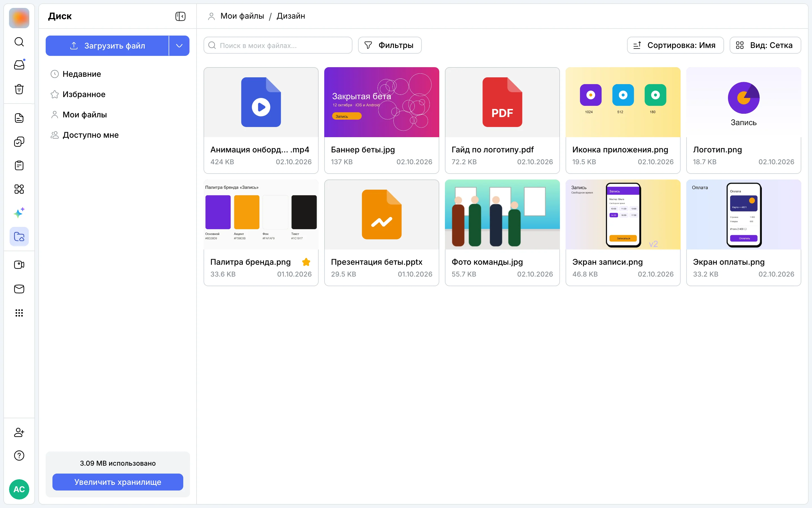This screenshot has width=812, height=508.
Task: Toggle favorite star on Палитра бренда.png
Action: (x=306, y=262)
